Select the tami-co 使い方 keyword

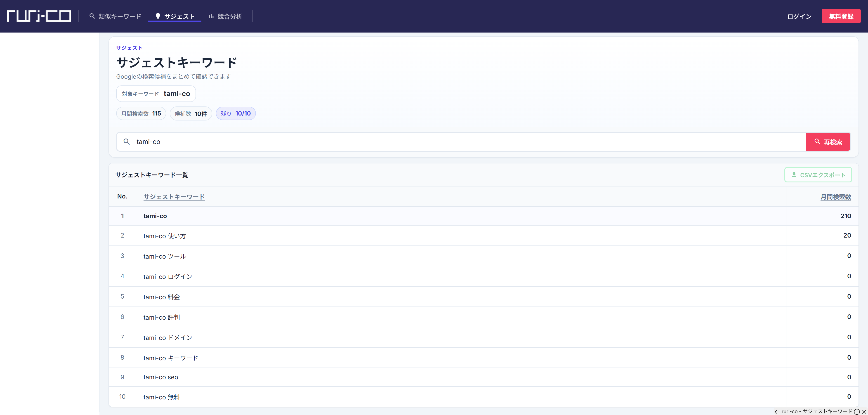[165, 236]
